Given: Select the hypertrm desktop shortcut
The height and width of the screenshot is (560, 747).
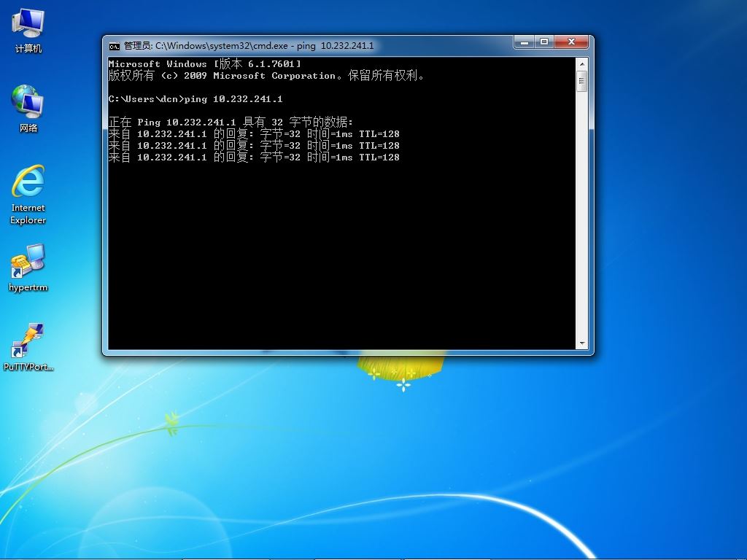Looking at the screenshot, I should pyautogui.click(x=28, y=268).
